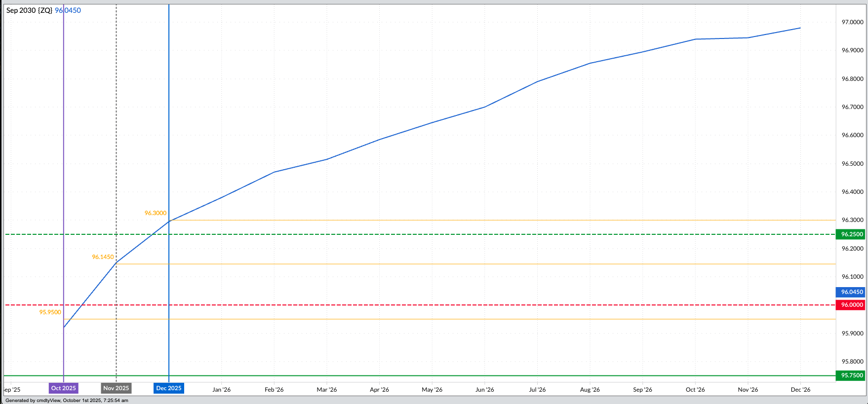
Task: Click the purple Oct 2025 date marker
Action: 63,388
